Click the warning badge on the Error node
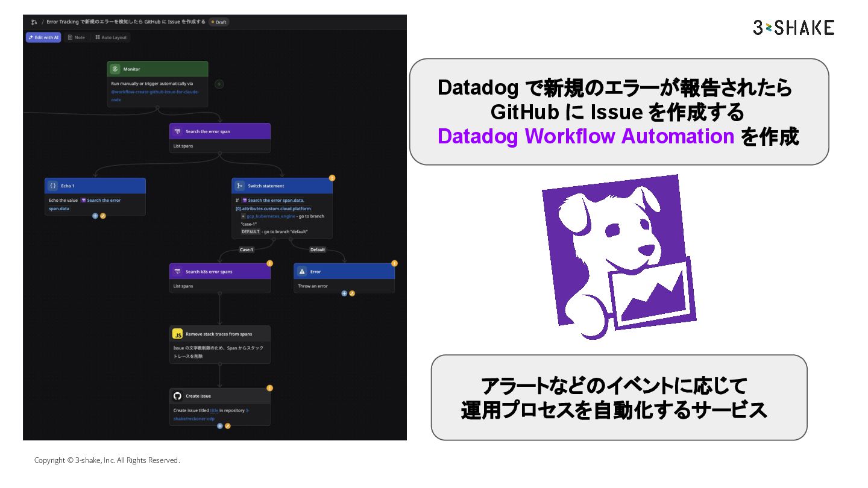 [x=394, y=263]
